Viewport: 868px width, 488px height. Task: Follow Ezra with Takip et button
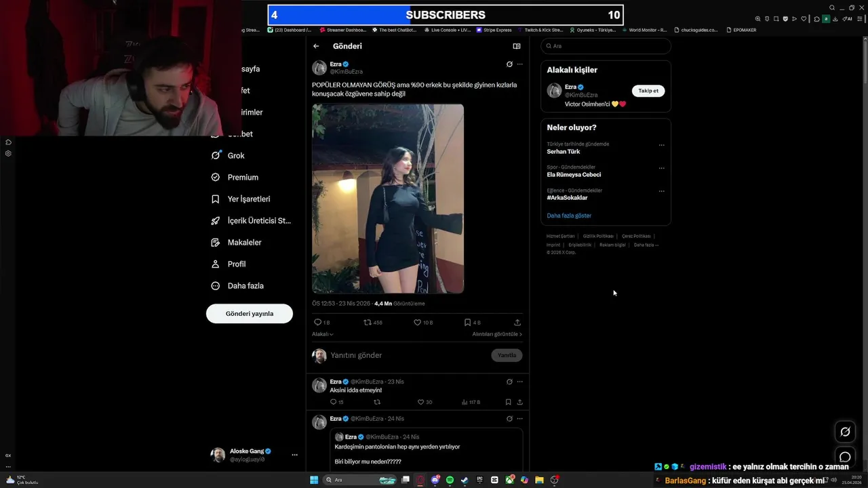click(648, 91)
